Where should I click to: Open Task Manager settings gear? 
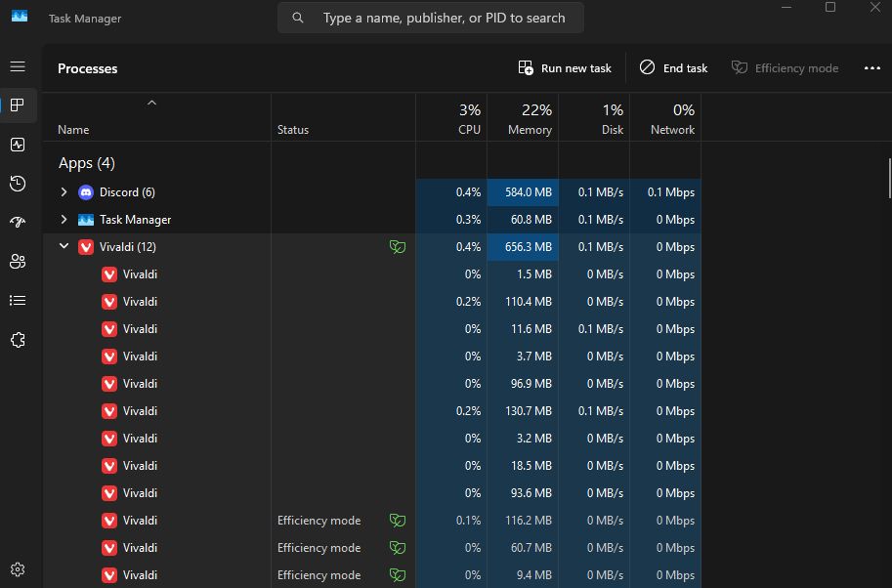[18, 569]
